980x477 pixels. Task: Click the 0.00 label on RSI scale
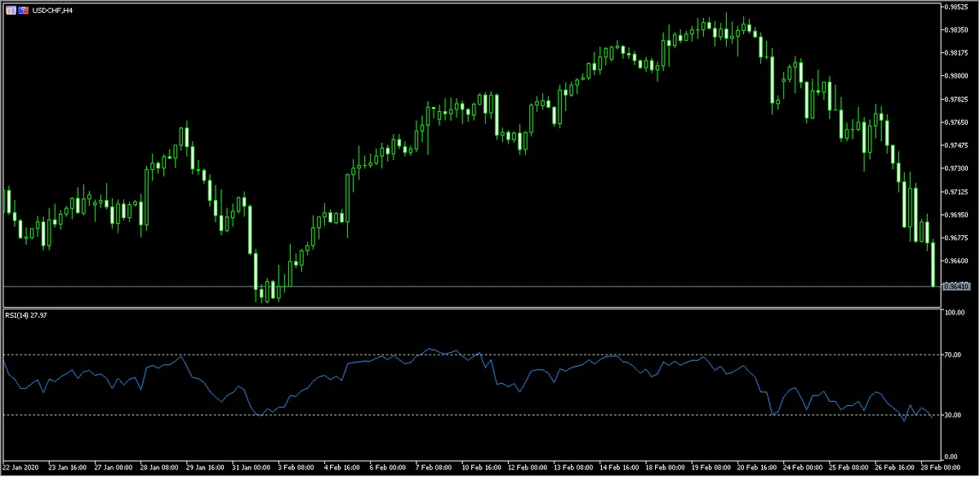[951, 456]
